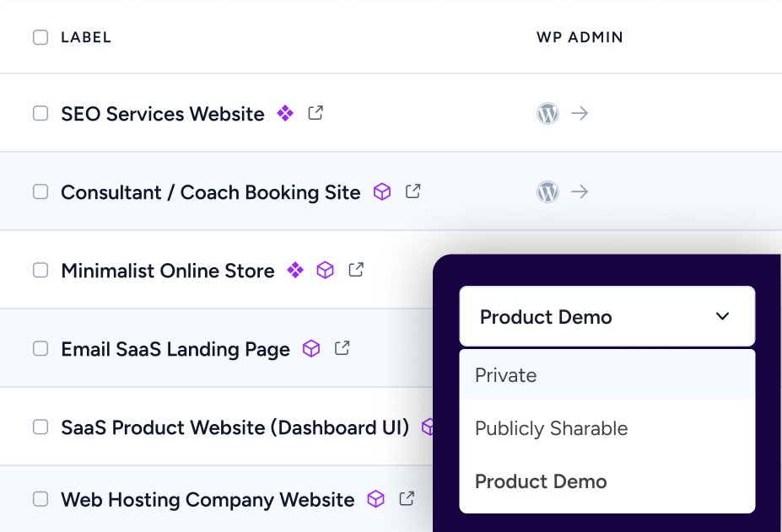Open Email SaaS Landing Page external link

(x=342, y=348)
